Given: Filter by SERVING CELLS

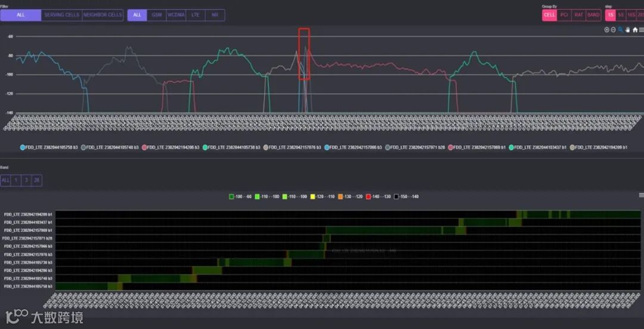Looking at the screenshot, I should point(61,15).
